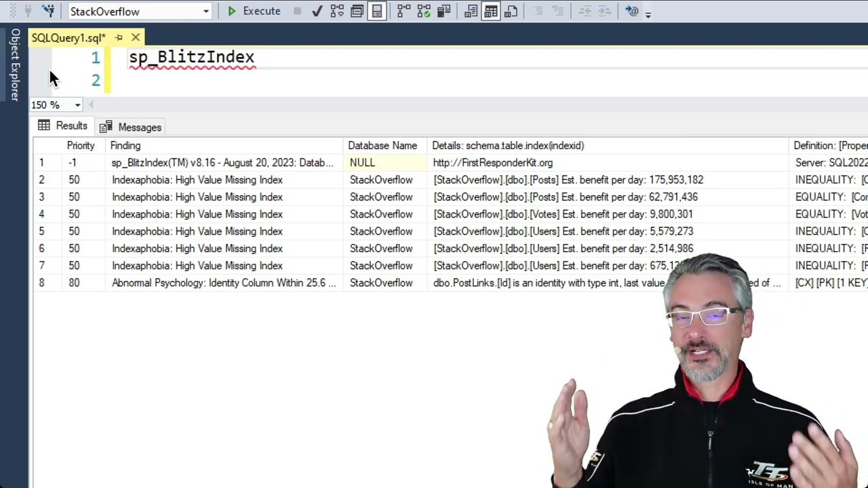
Task: Select the sp_BlitzIndex(TM) v8.16 finding cell
Action: (222, 163)
